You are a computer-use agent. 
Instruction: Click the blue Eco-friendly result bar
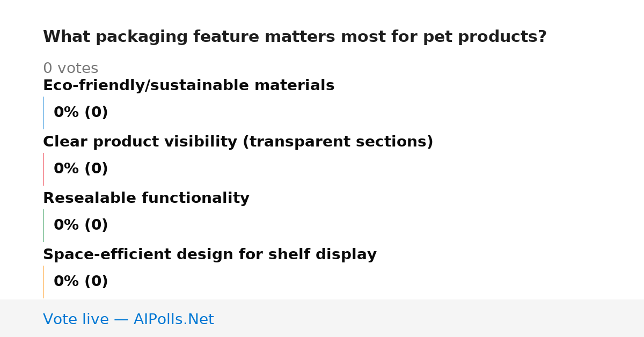(43, 113)
